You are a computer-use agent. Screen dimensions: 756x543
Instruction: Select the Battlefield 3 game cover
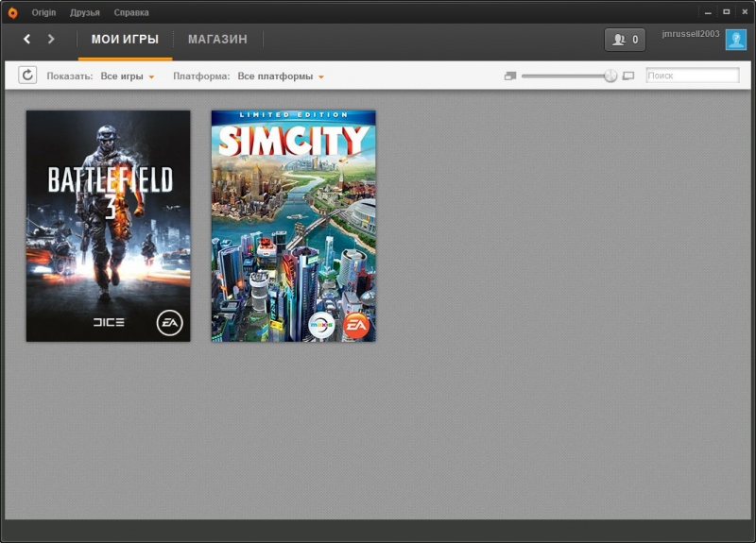pos(108,226)
